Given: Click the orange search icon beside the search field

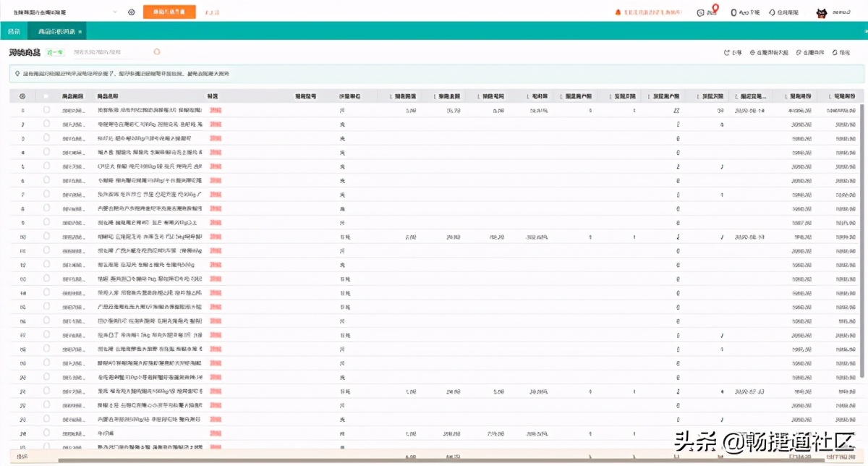Looking at the screenshot, I should 157,52.
